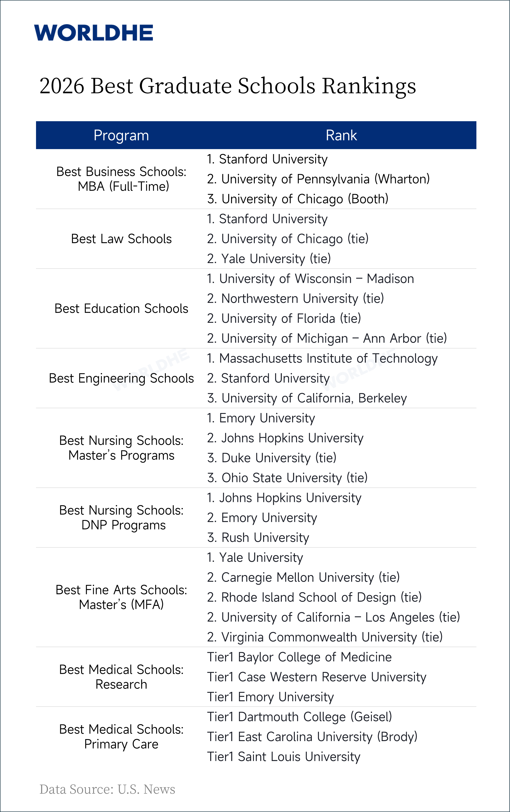Image resolution: width=510 pixels, height=812 pixels.
Task: Click Massachusetts Institute of Technology entry
Action: (x=322, y=358)
